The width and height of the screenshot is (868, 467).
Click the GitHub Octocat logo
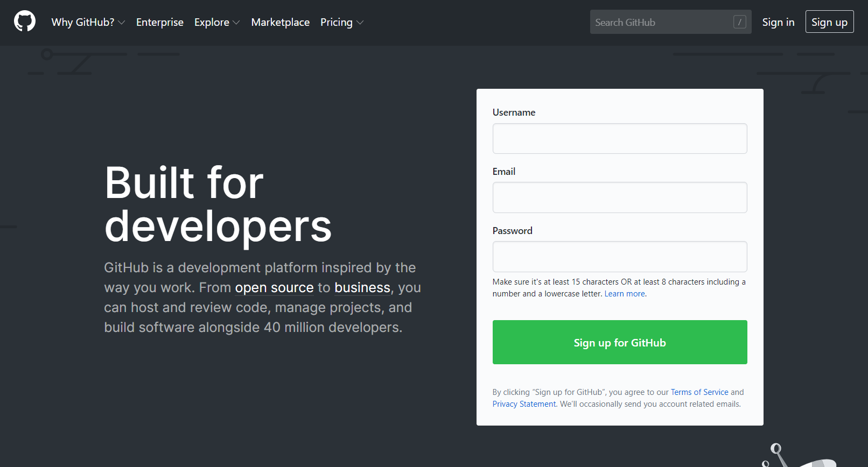click(25, 22)
